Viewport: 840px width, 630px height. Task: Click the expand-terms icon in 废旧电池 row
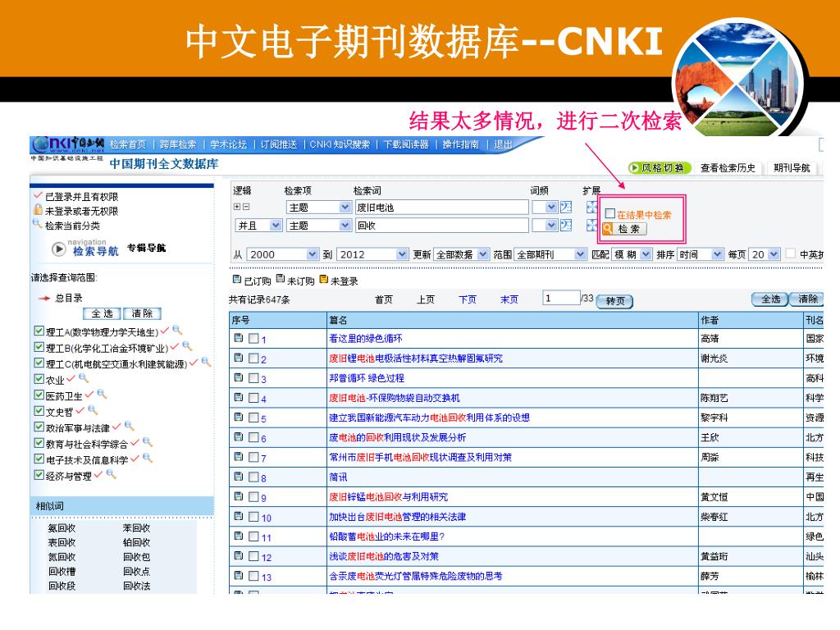pyautogui.click(x=591, y=208)
